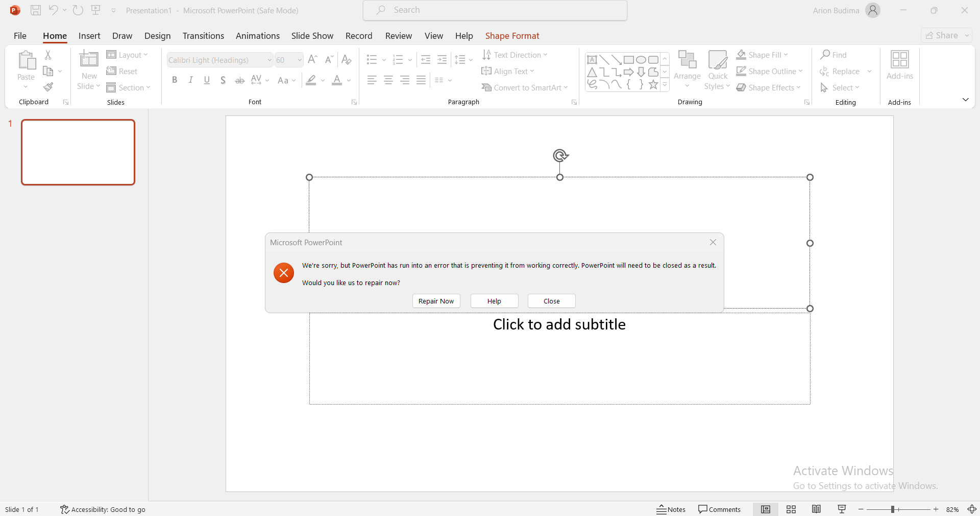
Task: Switch to Reading View in the status bar
Action: 817,509
